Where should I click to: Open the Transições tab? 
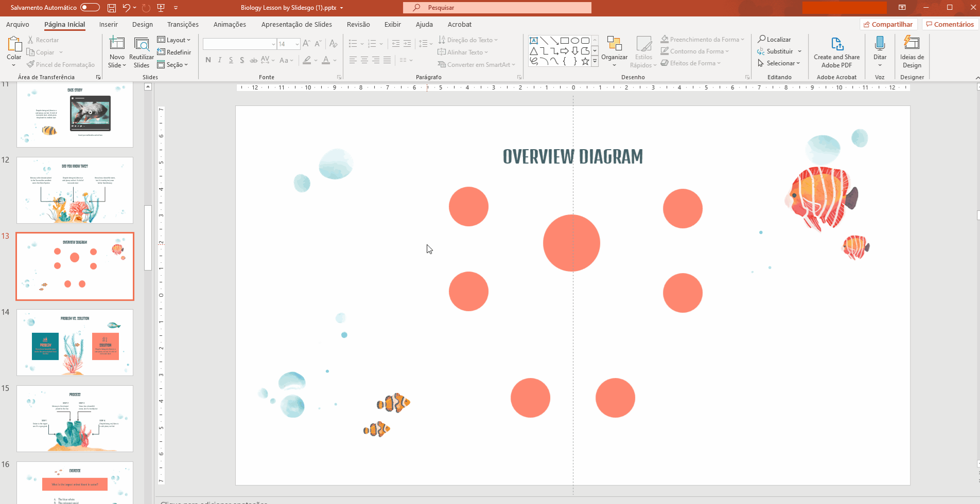tap(183, 24)
